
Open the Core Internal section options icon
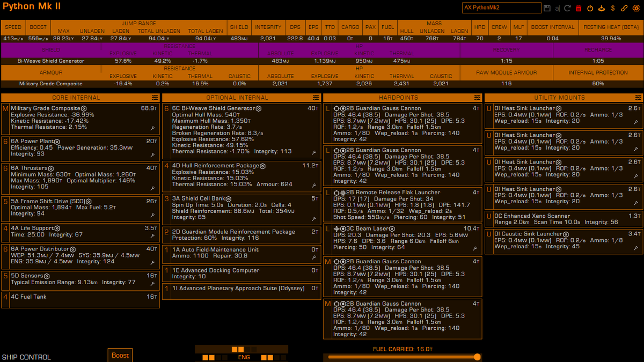pyautogui.click(x=155, y=98)
